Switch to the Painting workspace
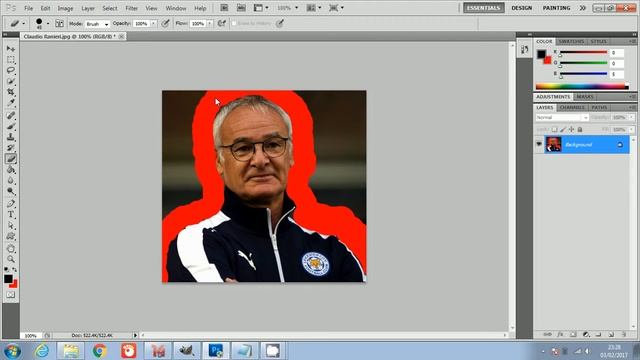 [x=556, y=8]
